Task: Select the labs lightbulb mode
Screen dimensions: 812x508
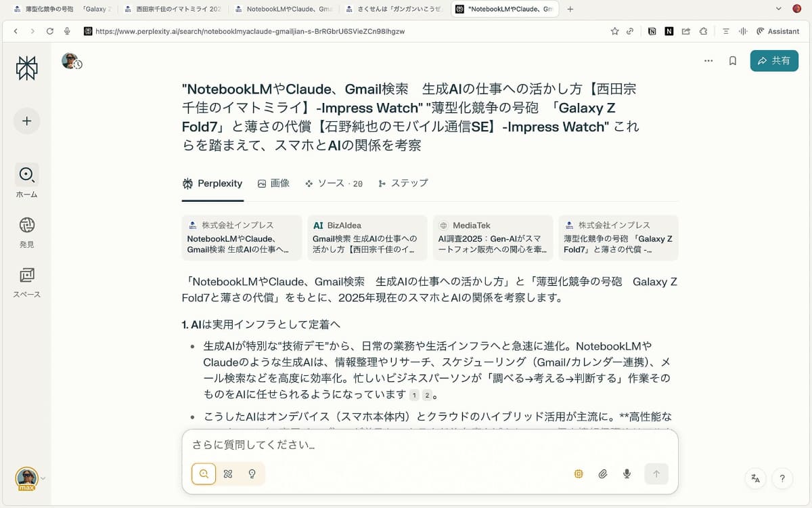Action: pos(252,474)
